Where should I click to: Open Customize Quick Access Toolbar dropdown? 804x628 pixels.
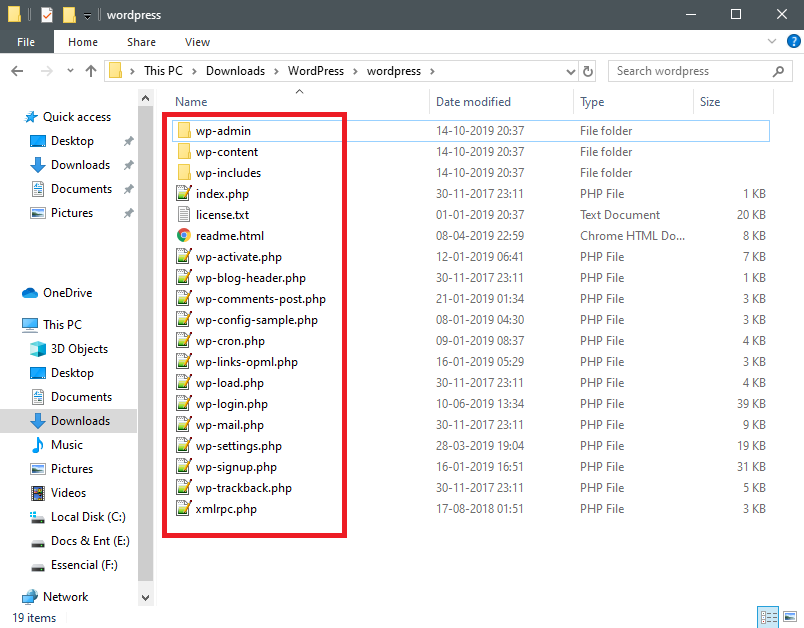pos(88,16)
